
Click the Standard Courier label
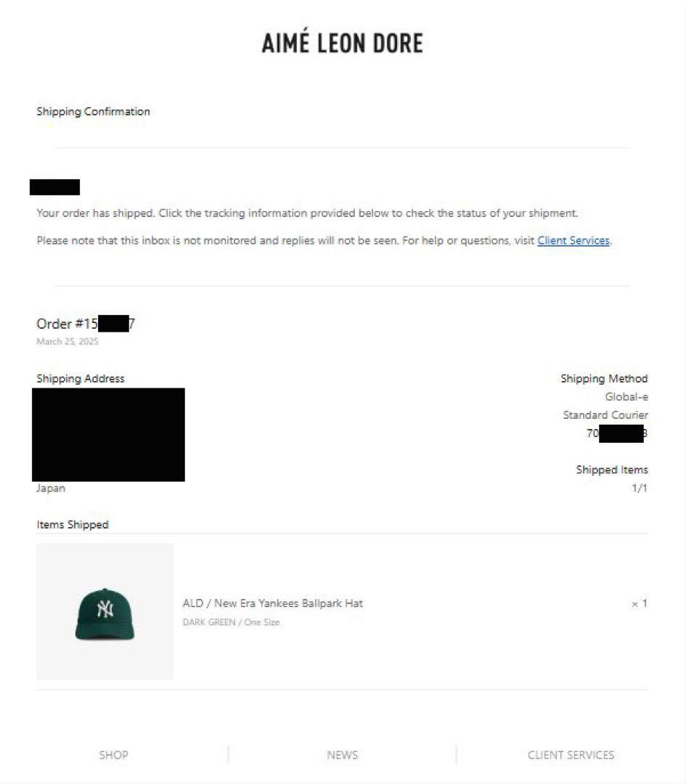[605, 415]
